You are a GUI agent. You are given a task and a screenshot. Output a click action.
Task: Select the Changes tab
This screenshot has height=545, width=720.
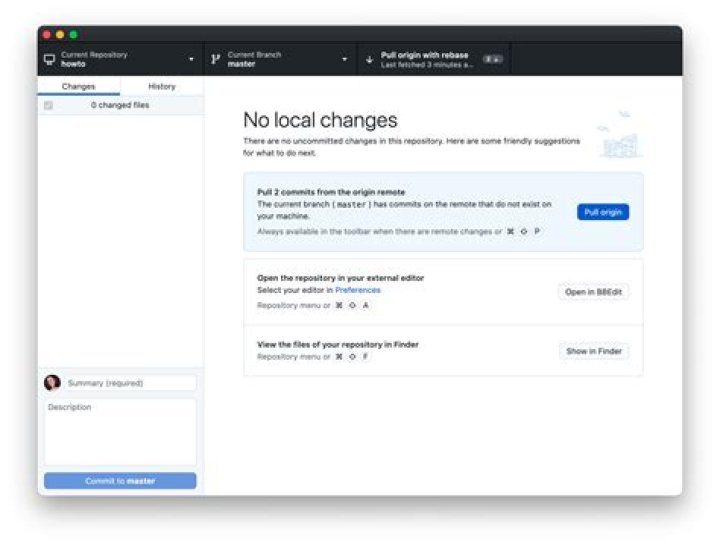pyautogui.click(x=79, y=87)
